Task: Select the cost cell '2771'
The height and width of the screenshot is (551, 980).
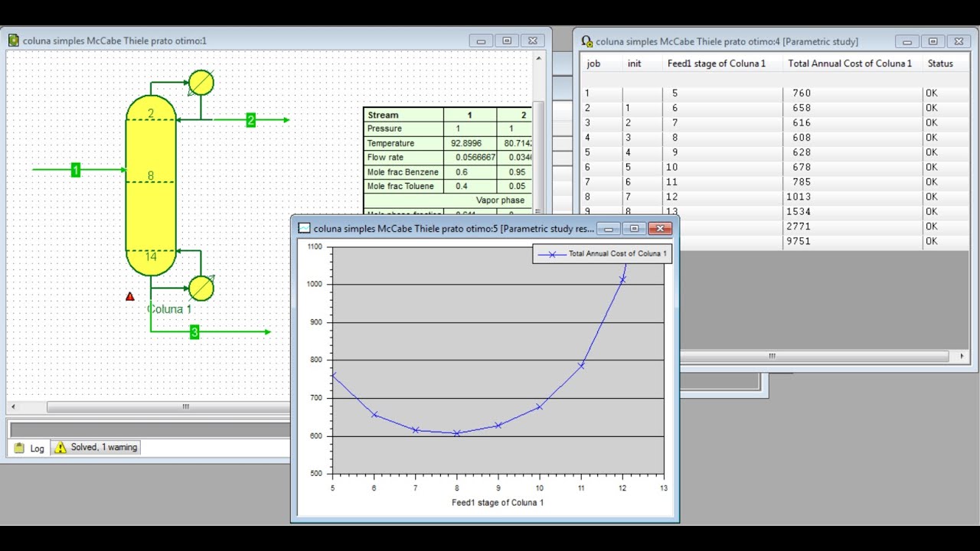Action: [x=799, y=227]
